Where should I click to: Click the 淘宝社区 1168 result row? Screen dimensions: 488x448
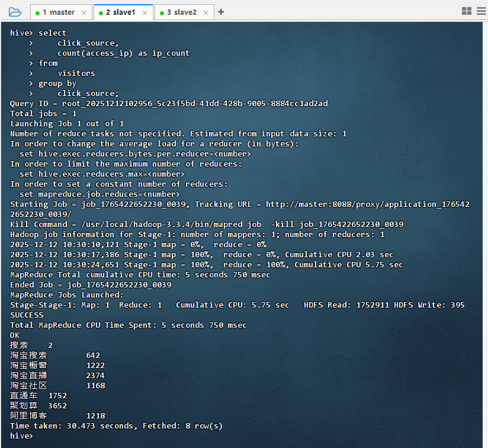(57, 385)
